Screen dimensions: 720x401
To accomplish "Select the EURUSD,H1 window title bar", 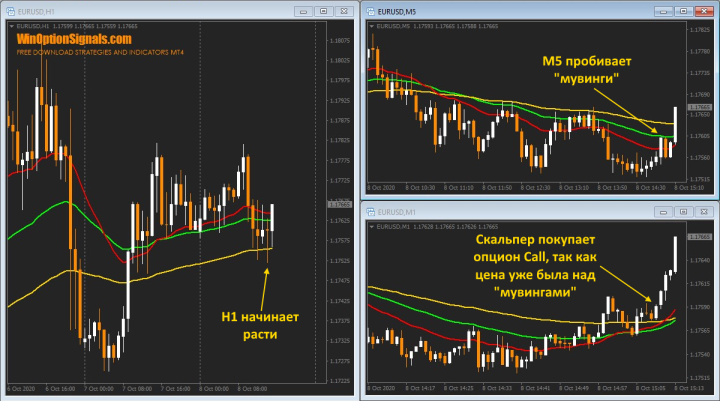I will tap(150, 10).
